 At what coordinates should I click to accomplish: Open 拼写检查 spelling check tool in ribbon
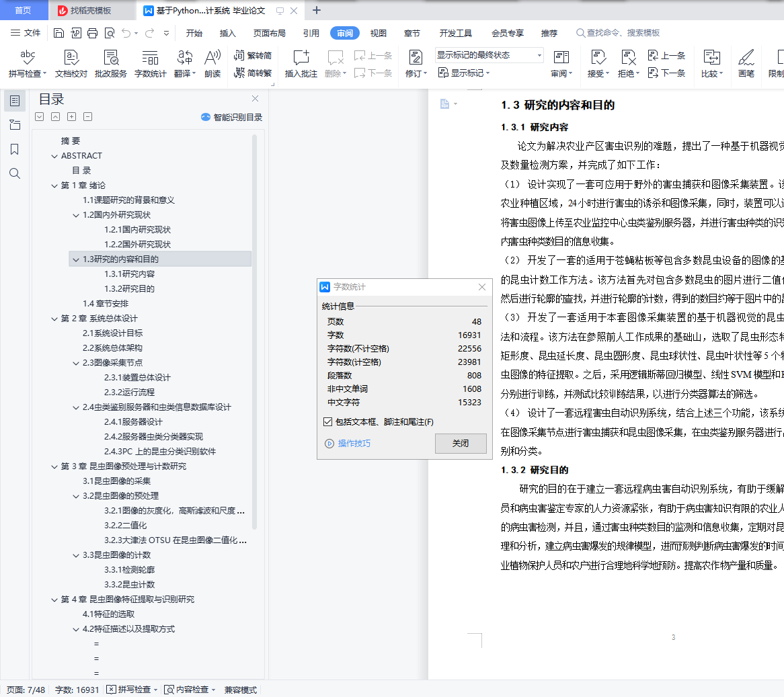coord(28,64)
